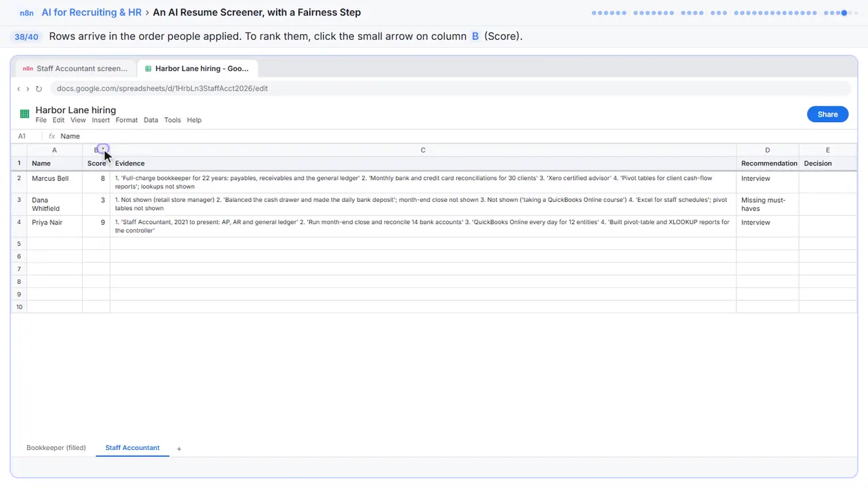The height and width of the screenshot is (488, 868).
Task: Click the Evidence header cell
Action: tap(423, 163)
